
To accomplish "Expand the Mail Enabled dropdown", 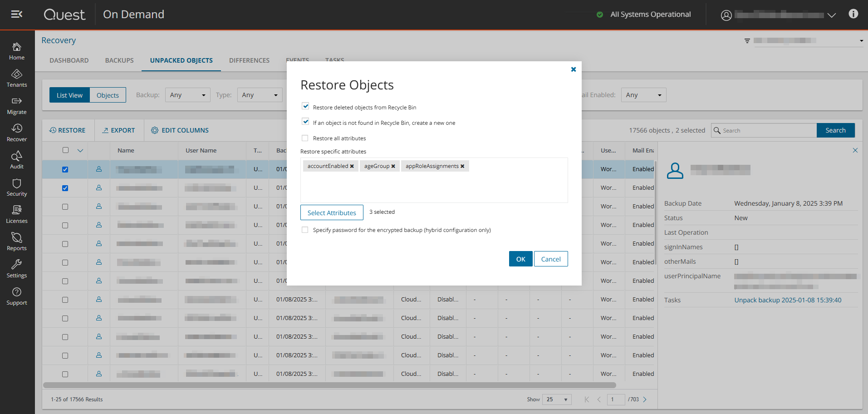I will coord(643,95).
